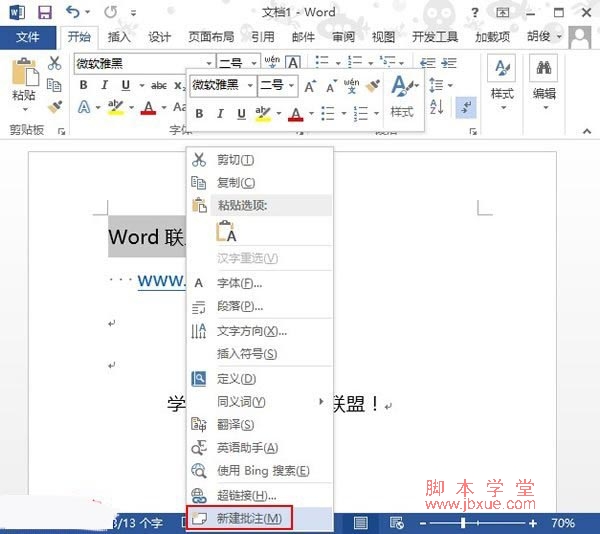Open Word Help question mark
Image resolution: width=600 pixels, height=534 pixels.
coord(474,13)
